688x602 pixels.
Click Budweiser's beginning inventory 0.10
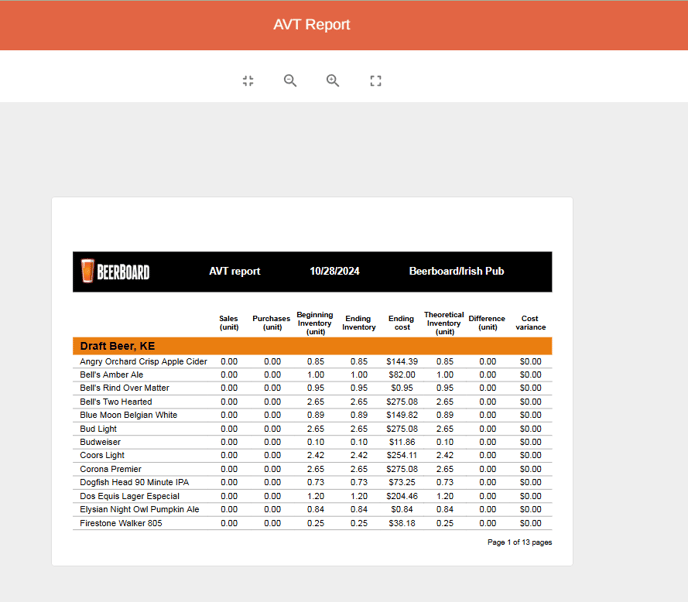click(x=315, y=442)
